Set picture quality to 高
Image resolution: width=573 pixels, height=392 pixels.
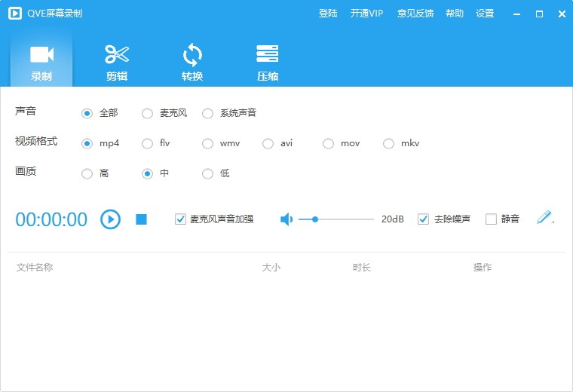(87, 173)
